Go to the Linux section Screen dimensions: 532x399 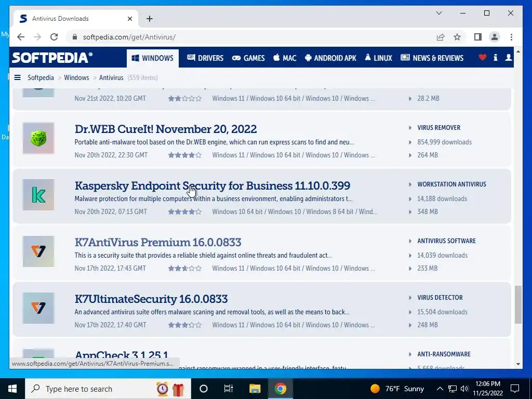[x=378, y=58]
